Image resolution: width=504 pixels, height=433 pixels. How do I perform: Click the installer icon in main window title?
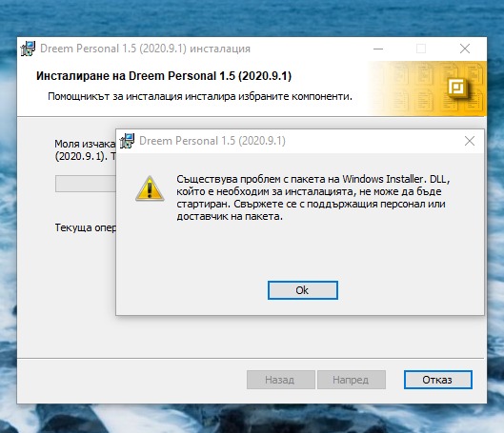(x=28, y=49)
